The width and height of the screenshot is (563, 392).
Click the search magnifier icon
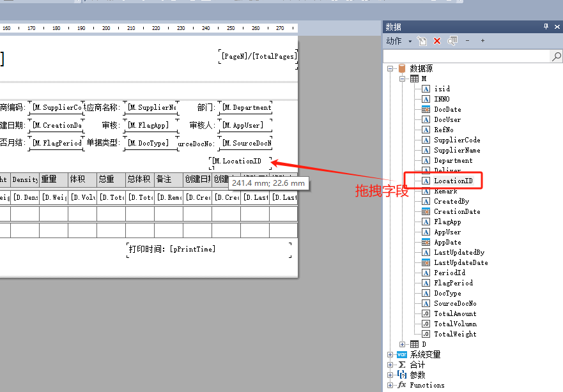(556, 56)
